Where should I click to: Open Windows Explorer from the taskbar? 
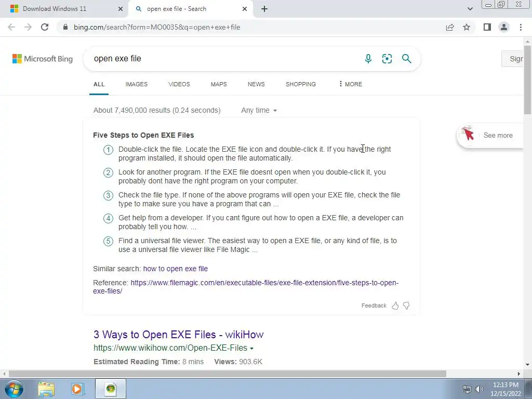point(46,389)
